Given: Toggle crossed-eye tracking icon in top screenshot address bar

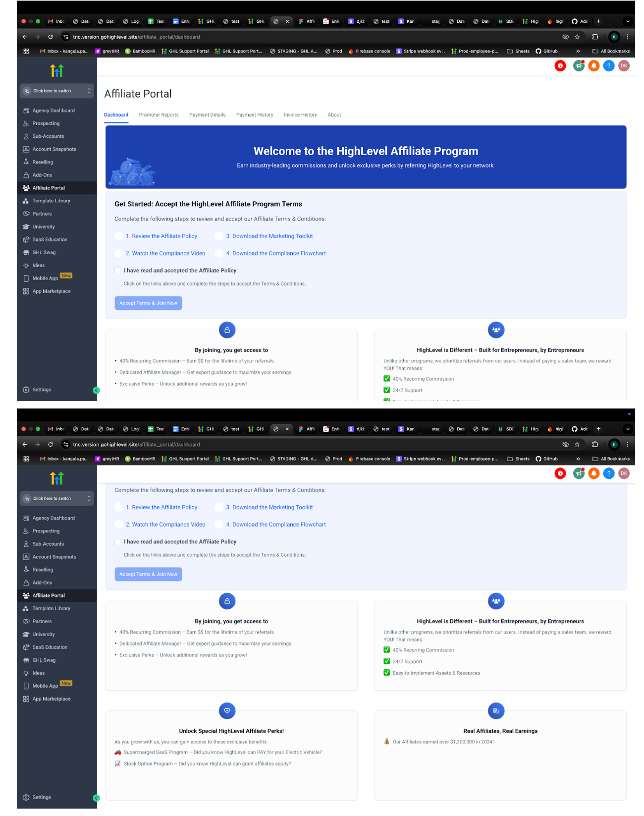Looking at the screenshot, I should point(565,37).
